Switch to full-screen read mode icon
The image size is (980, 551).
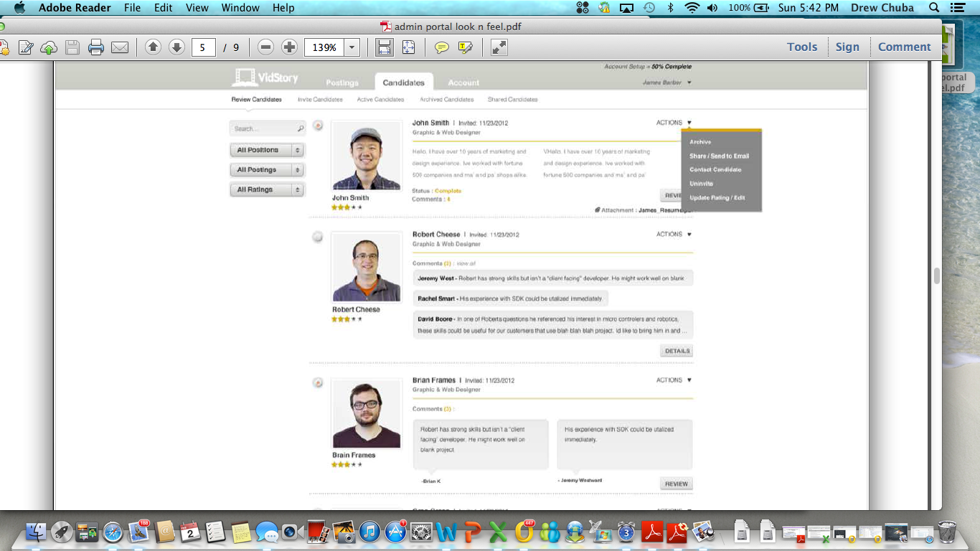(x=499, y=47)
